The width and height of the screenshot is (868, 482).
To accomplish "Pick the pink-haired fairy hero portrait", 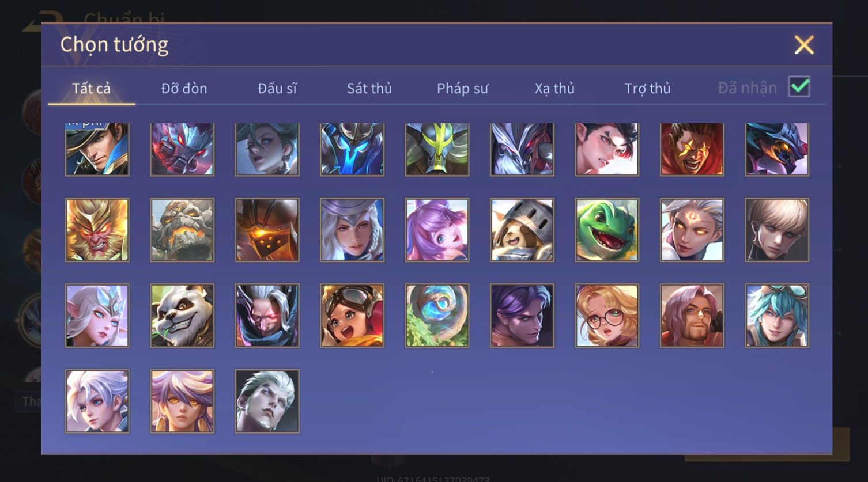I will coord(437,230).
